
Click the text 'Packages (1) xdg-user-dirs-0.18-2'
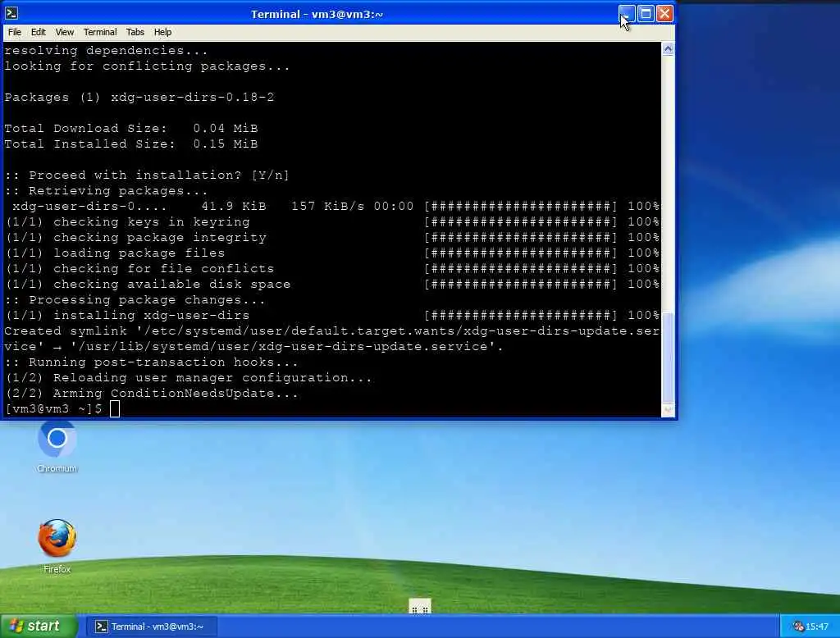pos(139,97)
